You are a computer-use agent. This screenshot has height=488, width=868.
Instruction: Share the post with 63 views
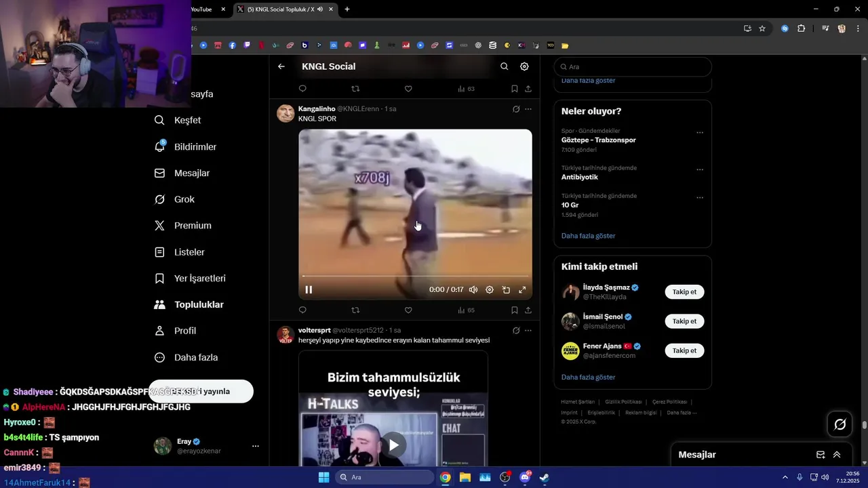528,89
